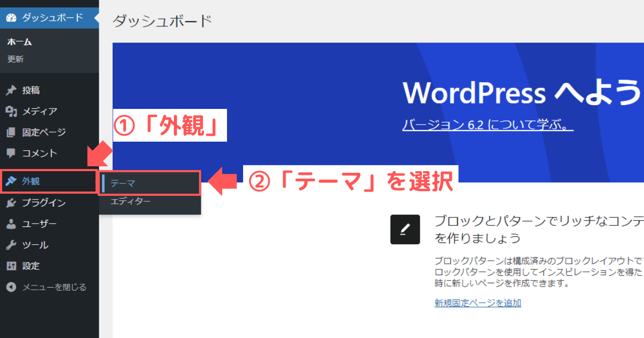
Task: Click the バージョン 6.2 について学ぶ link
Action: (x=487, y=124)
